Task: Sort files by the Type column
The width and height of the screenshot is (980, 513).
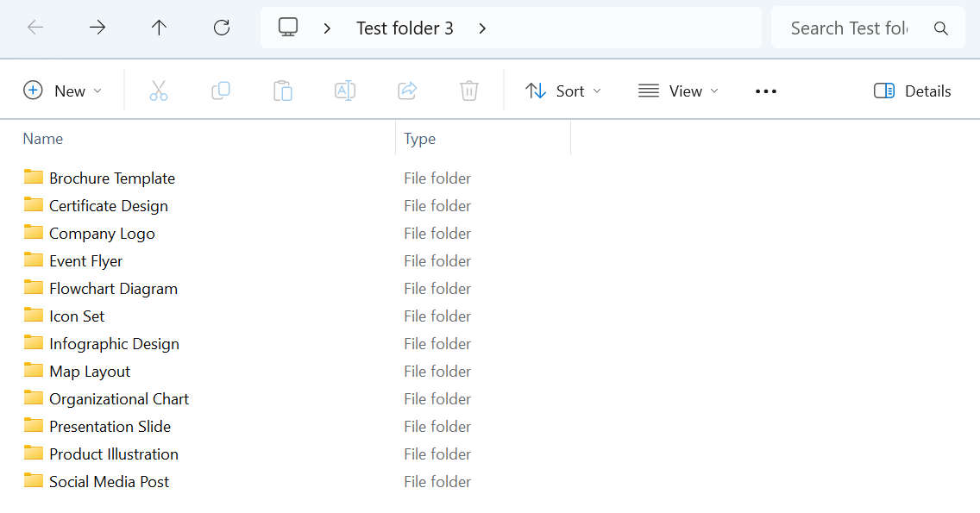Action: (420, 138)
